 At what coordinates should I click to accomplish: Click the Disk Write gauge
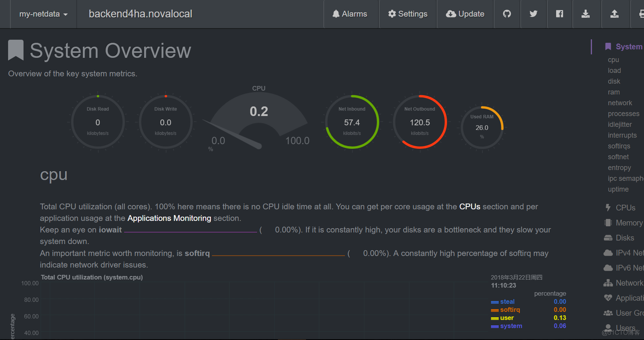click(x=166, y=122)
